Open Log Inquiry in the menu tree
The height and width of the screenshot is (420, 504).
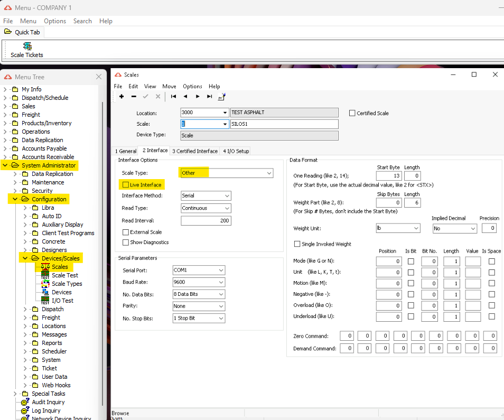[x=46, y=410]
